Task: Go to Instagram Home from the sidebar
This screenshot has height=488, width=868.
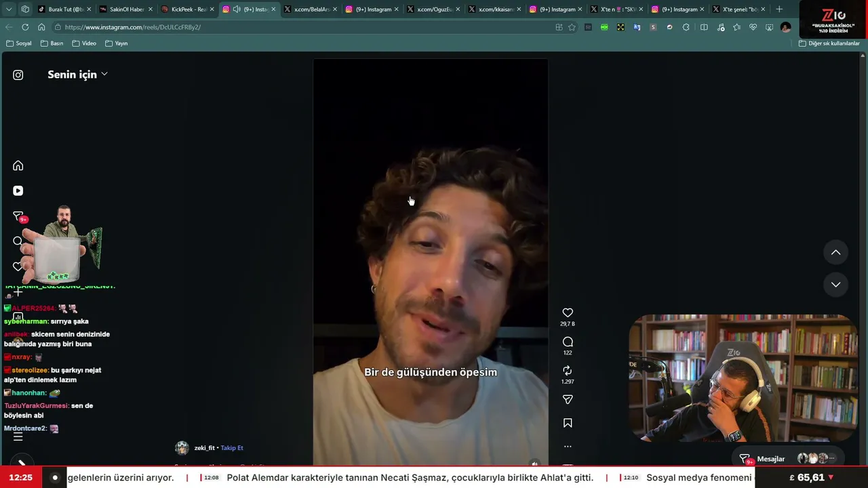Action: pos(18,166)
